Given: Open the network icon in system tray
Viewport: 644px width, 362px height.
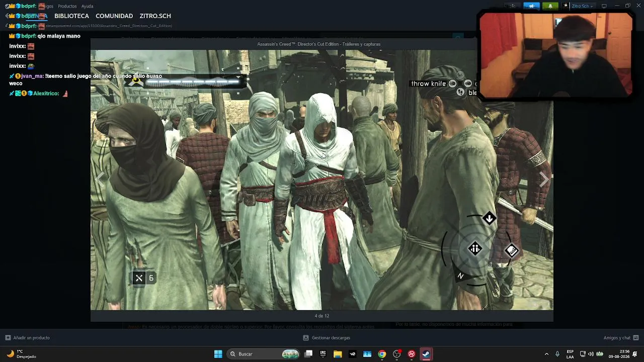Looking at the screenshot, I should click(x=583, y=354).
